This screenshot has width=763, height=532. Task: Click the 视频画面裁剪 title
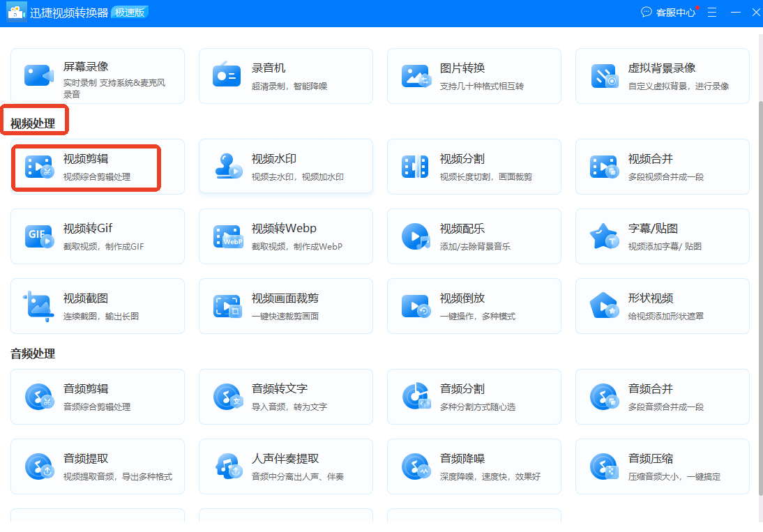(285, 298)
